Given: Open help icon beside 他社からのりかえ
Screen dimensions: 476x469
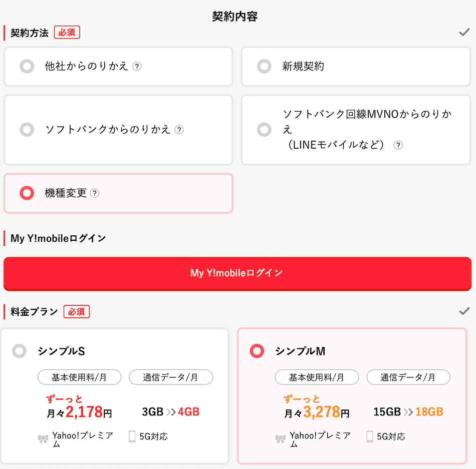Looking at the screenshot, I should click(137, 67).
